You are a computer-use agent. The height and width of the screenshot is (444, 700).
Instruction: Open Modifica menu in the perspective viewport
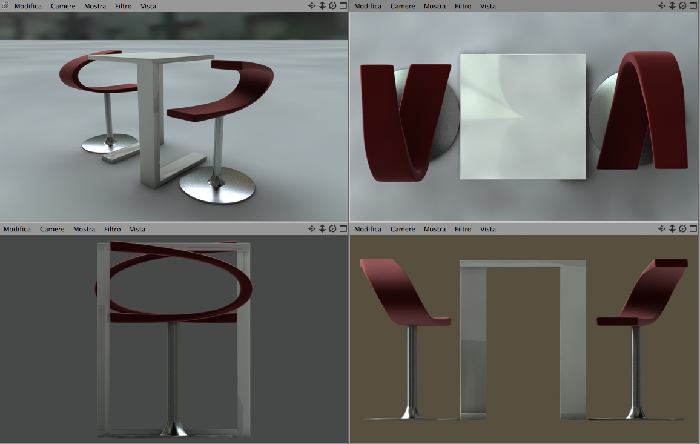click(28, 6)
